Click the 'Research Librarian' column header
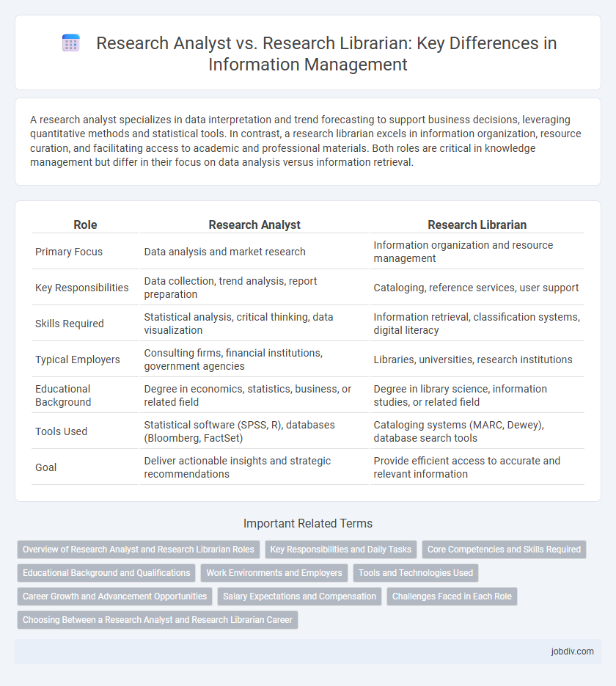Image resolution: width=616 pixels, height=686 pixels. tap(477, 225)
